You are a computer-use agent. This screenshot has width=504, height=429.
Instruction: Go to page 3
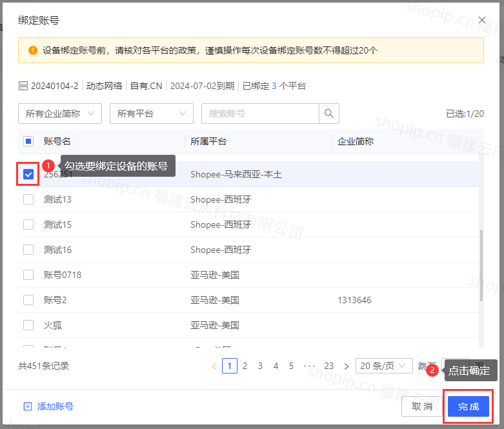click(x=260, y=366)
